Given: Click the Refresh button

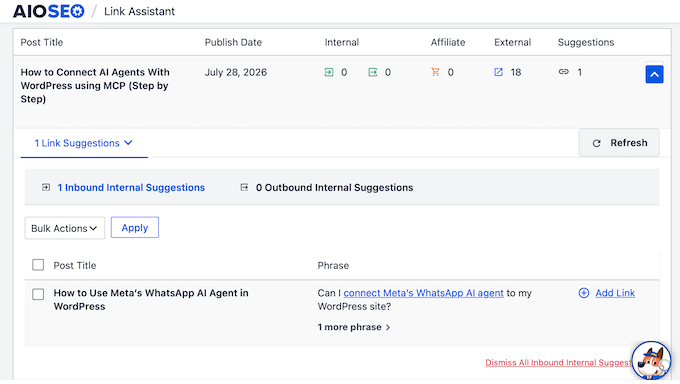Looking at the screenshot, I should [619, 143].
